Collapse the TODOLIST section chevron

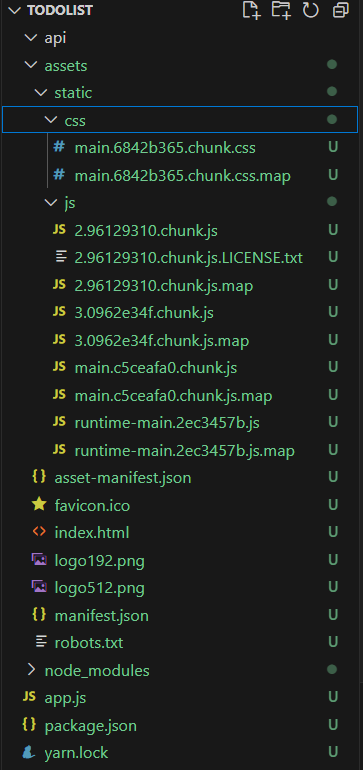15,10
